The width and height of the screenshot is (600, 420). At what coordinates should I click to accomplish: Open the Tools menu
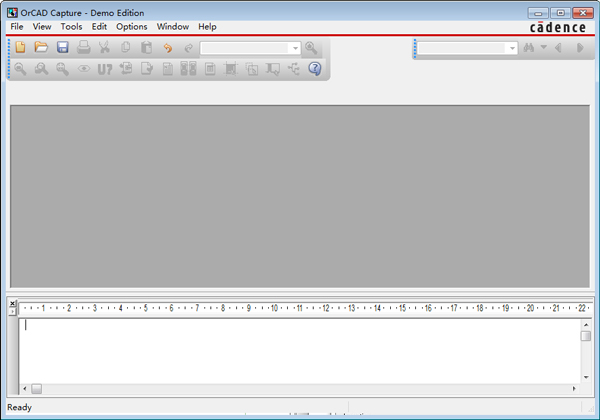tap(71, 27)
